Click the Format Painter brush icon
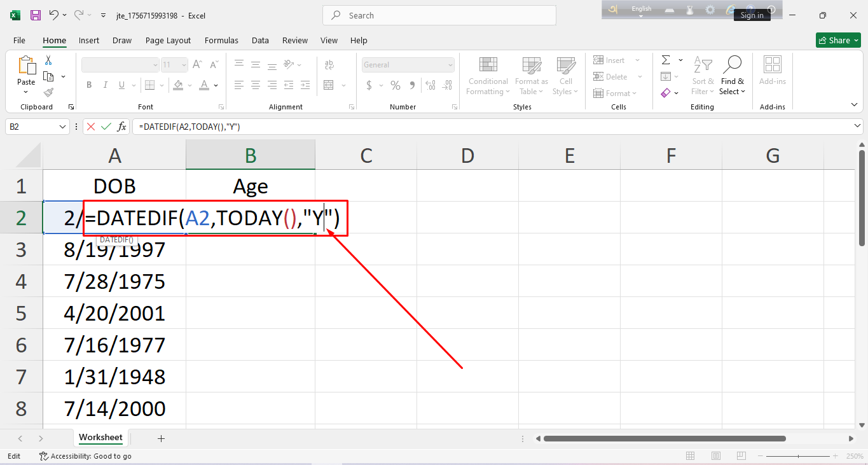The width and height of the screenshot is (868, 465). tap(48, 92)
